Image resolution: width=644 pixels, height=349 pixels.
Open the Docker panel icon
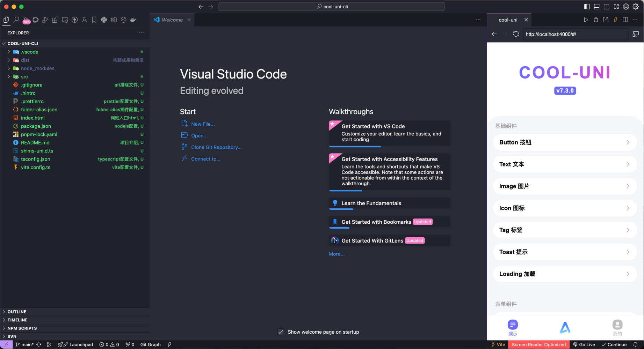(133, 20)
